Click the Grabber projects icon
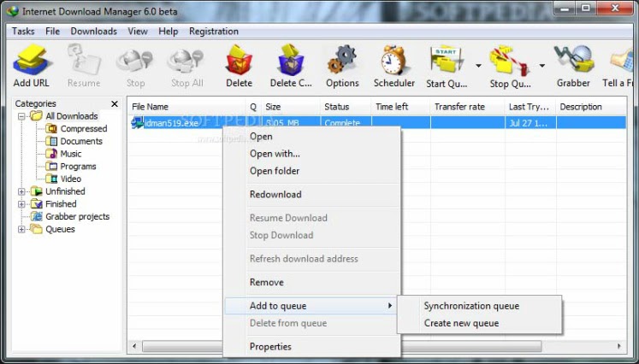The height and width of the screenshot is (364, 639). click(x=37, y=217)
